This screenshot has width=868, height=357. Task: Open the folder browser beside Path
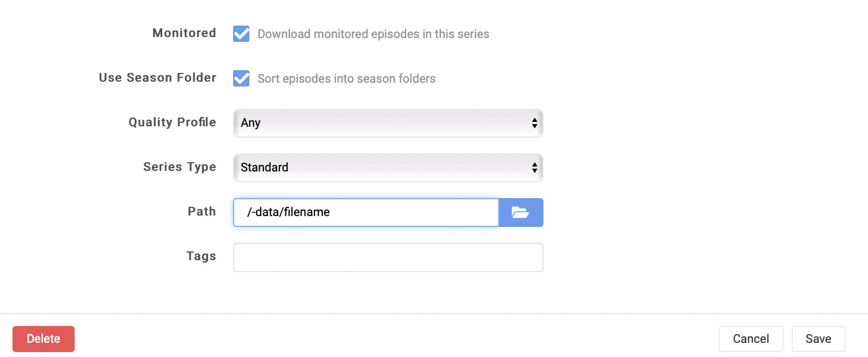coord(521,212)
